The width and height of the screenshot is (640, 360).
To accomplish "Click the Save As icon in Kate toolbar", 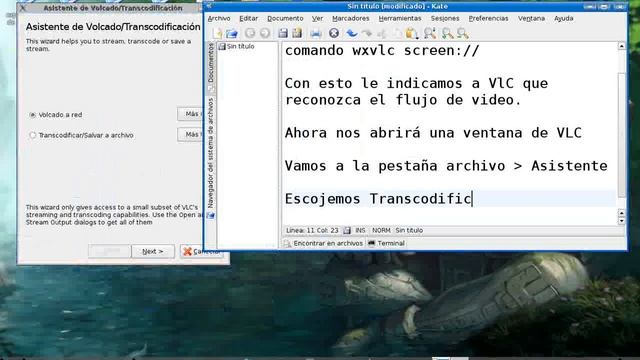I will tap(297, 33).
